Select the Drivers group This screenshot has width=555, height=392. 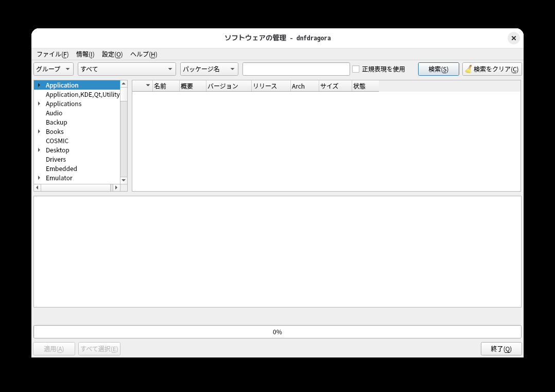[56, 159]
